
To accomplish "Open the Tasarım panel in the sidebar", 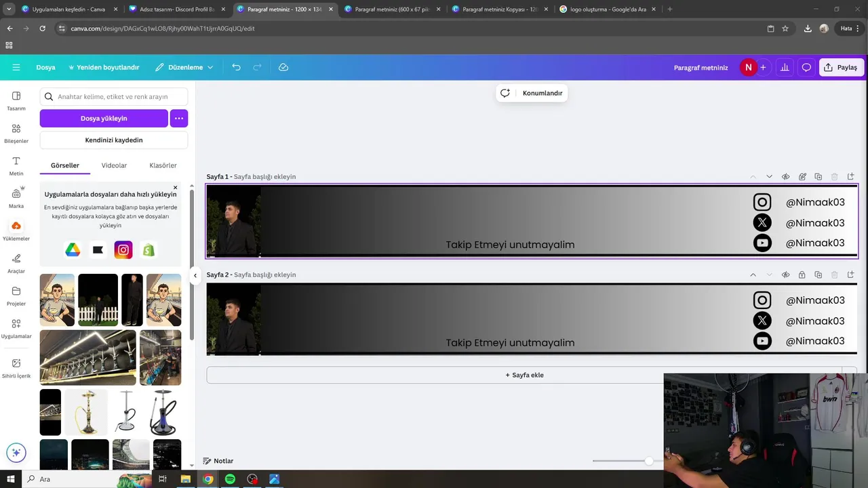I will point(16,100).
